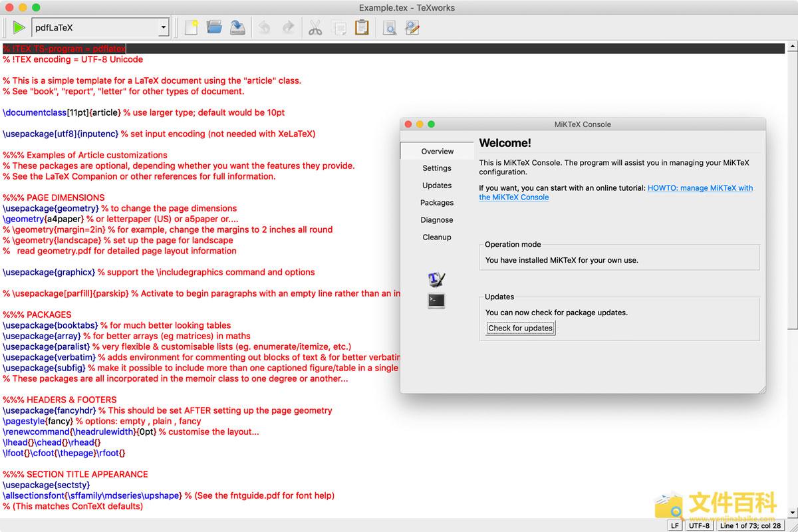Screen dimensions: 798x532
Task: Click the \usepackage{sectsty} line
Action: pos(47,485)
